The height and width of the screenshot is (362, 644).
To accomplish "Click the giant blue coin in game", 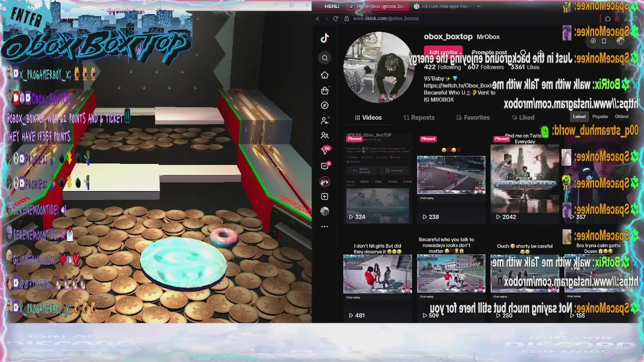I will pyautogui.click(x=184, y=263).
